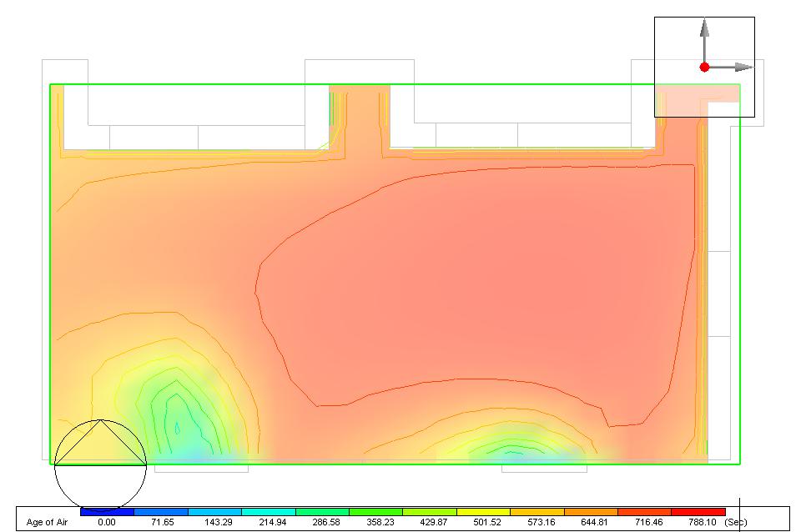The image size is (806, 532).
Task: Pick the yellow legend swatch right of 501.52
Action: click(483, 512)
